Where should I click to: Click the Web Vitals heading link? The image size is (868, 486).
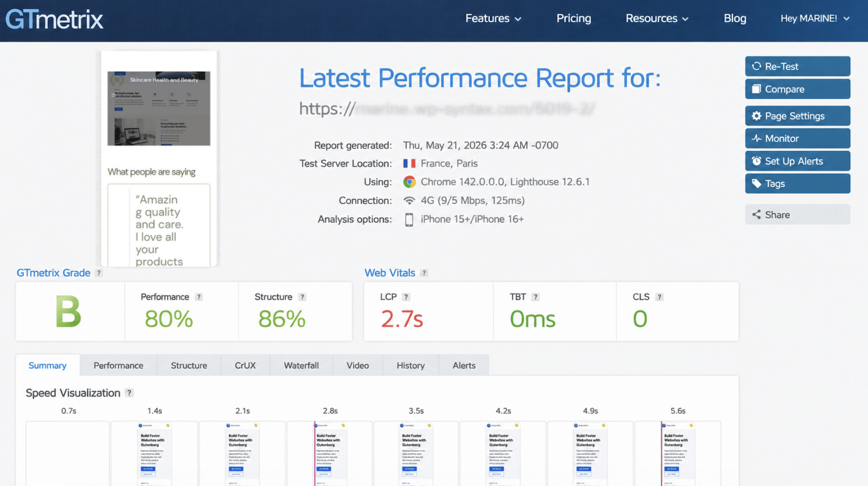[389, 273]
